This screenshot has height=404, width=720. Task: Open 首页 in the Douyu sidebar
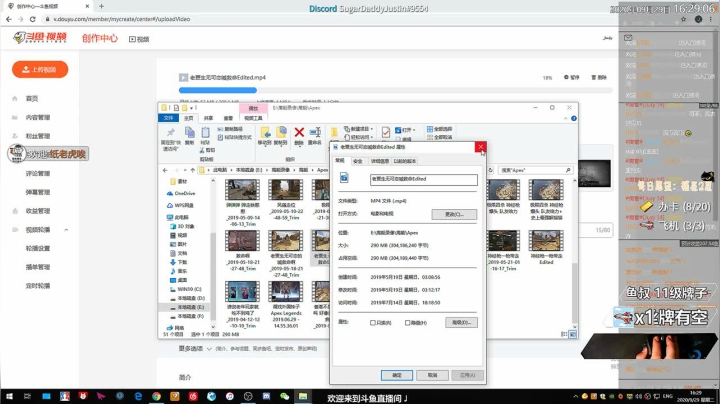32,99
